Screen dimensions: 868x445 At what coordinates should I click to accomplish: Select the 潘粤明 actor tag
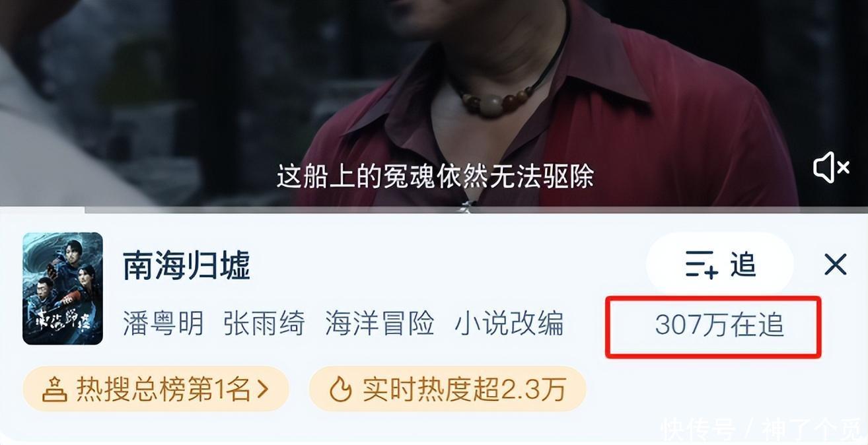pyautogui.click(x=163, y=324)
